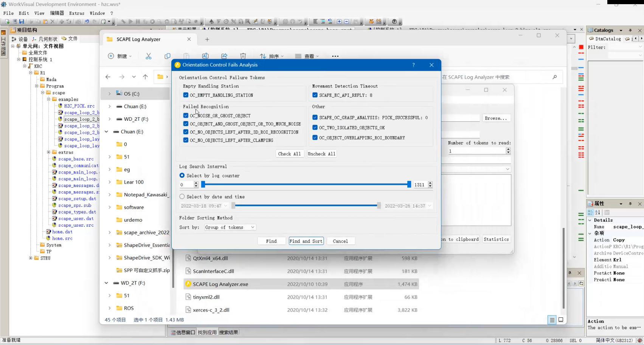Screen dimensions: 644x345
Task: Click the Delete trash icon in File Explorer
Action: [x=243, y=56]
